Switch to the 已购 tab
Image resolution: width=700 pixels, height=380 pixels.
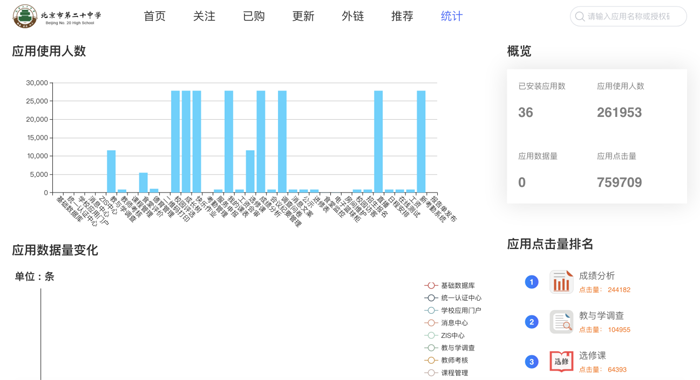[254, 16]
